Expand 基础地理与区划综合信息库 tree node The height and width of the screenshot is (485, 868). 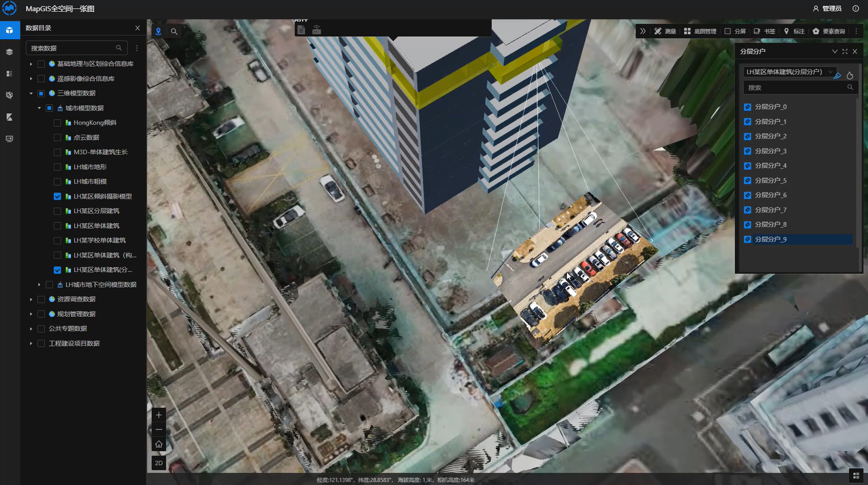(31, 64)
